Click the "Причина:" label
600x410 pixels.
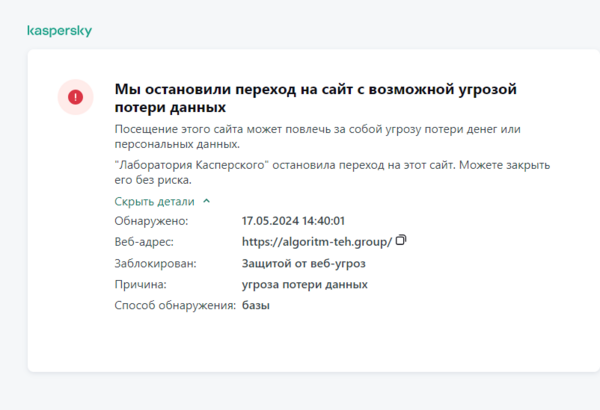coord(140,284)
